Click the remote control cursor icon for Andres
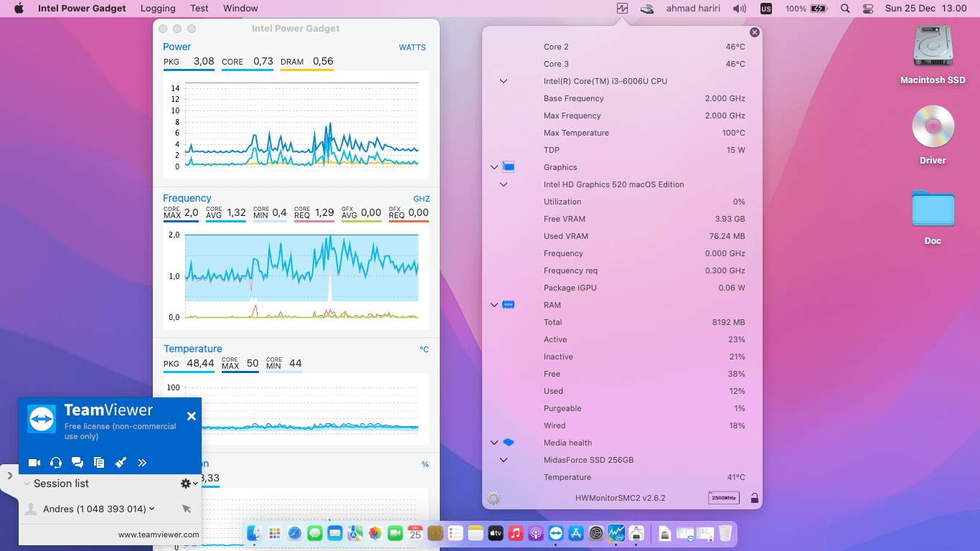The height and width of the screenshot is (551, 980). [x=187, y=509]
